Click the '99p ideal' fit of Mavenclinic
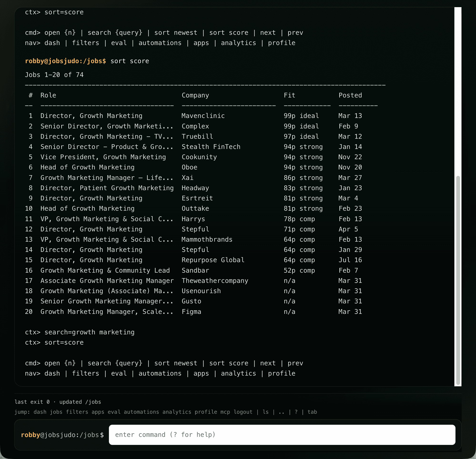476x459 pixels. (301, 116)
